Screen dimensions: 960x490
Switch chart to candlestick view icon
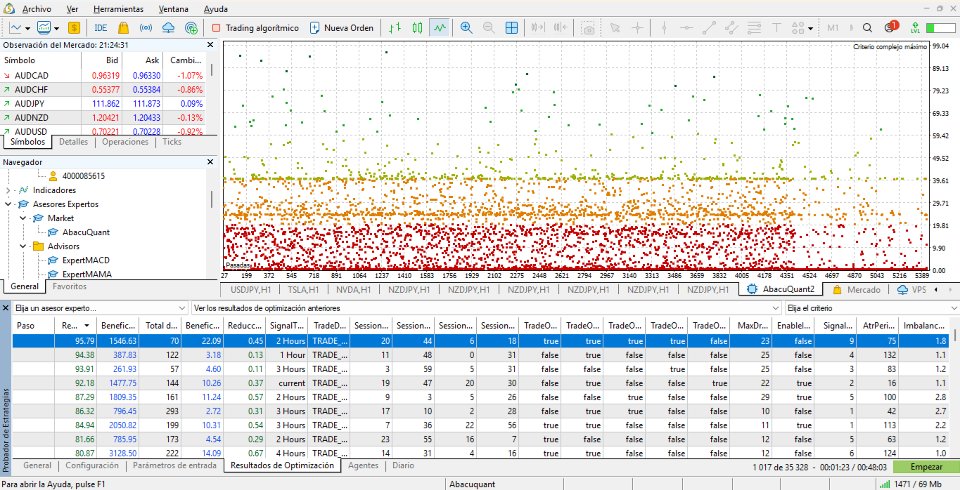(418, 28)
